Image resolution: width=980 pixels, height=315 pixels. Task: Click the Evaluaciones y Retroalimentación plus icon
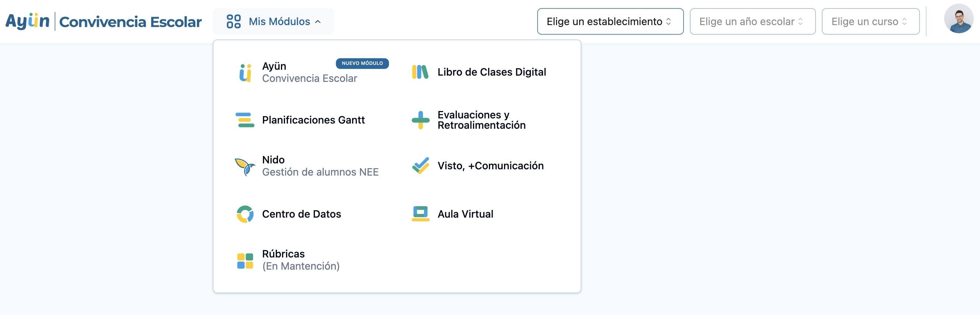(420, 120)
